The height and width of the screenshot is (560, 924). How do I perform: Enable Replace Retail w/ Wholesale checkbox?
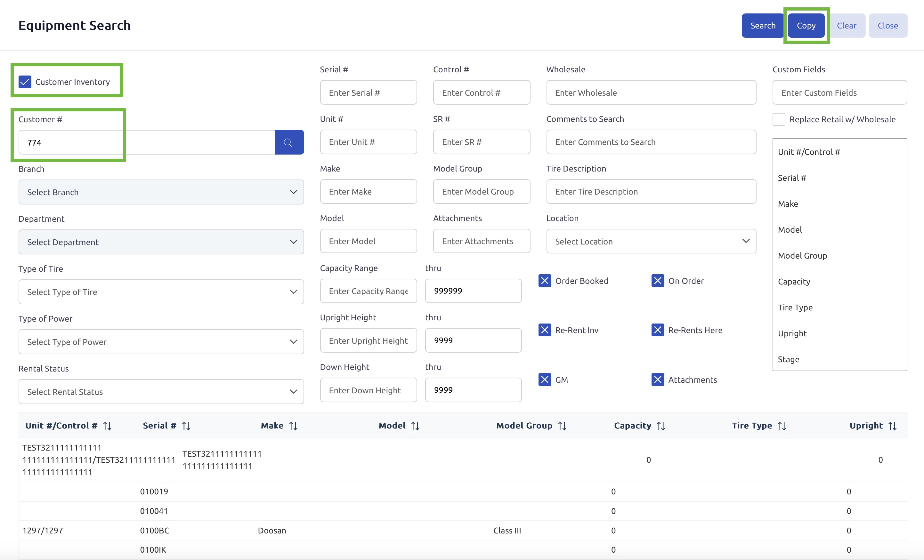click(x=779, y=119)
